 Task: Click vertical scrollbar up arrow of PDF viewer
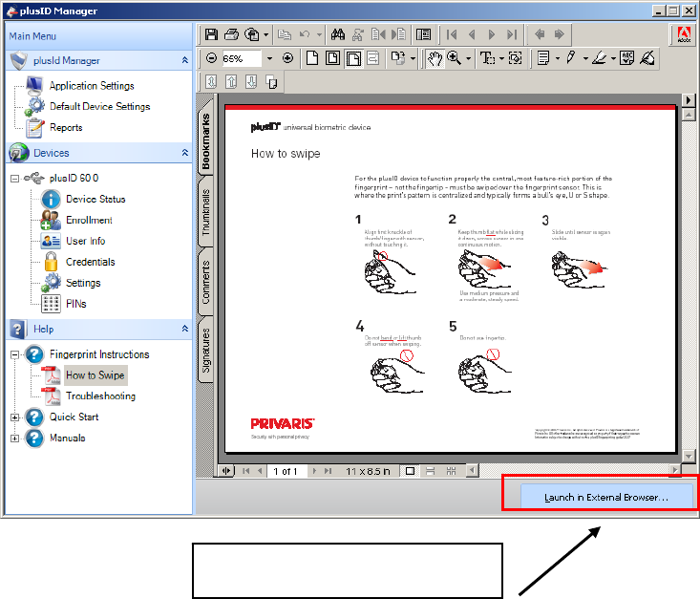(689, 116)
